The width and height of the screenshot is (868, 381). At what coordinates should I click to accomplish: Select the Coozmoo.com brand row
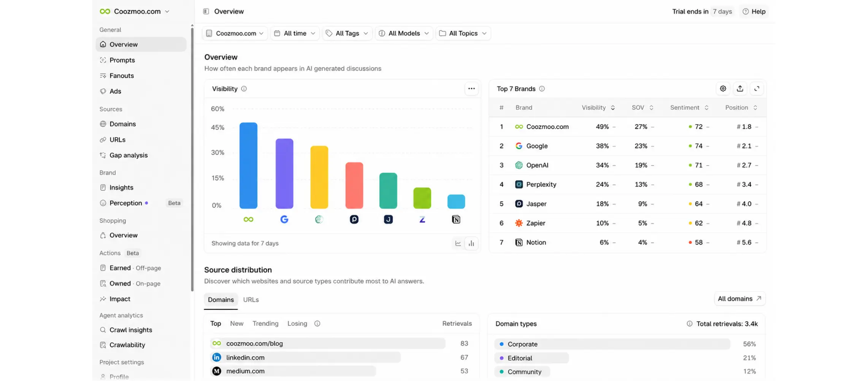coord(628,127)
